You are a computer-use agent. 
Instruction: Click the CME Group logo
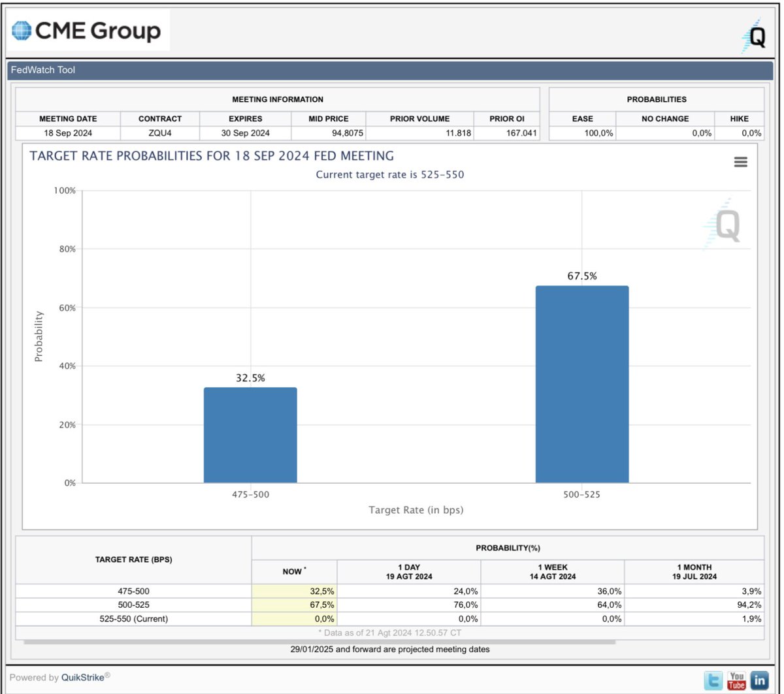coord(86,31)
